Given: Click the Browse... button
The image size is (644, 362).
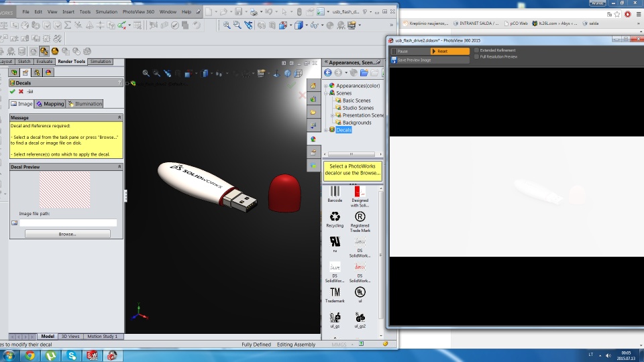Looking at the screenshot, I should [67, 234].
